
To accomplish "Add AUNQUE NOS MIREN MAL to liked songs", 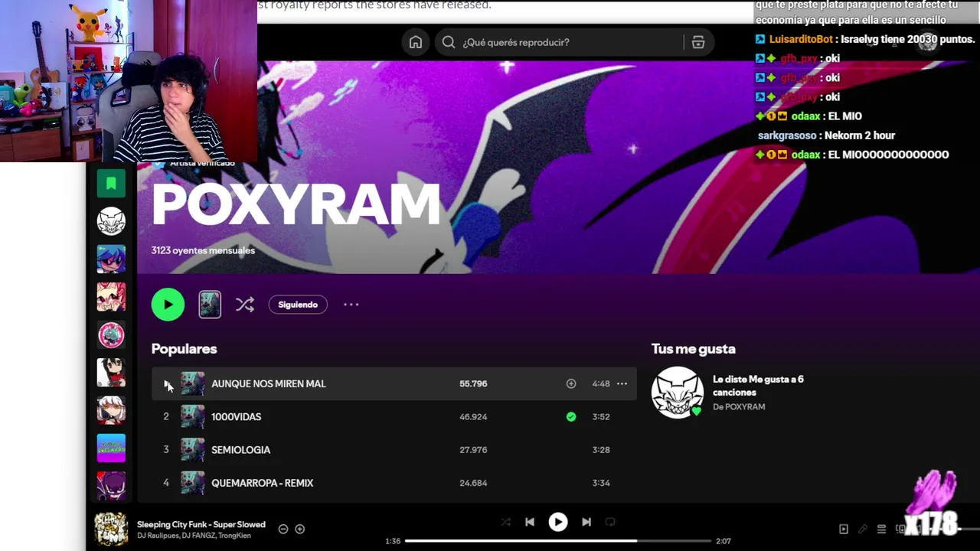I will click(x=571, y=383).
